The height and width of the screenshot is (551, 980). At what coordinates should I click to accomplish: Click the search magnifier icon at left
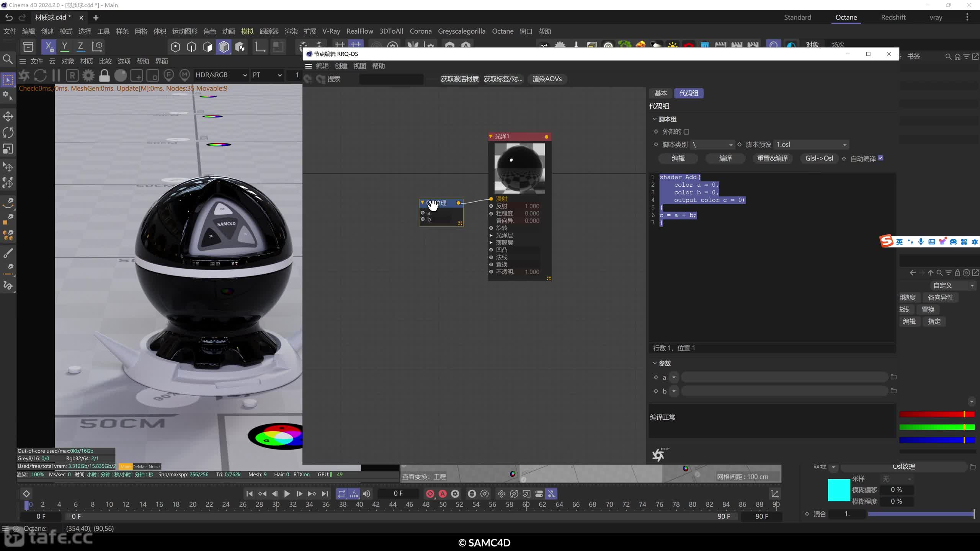click(8, 59)
